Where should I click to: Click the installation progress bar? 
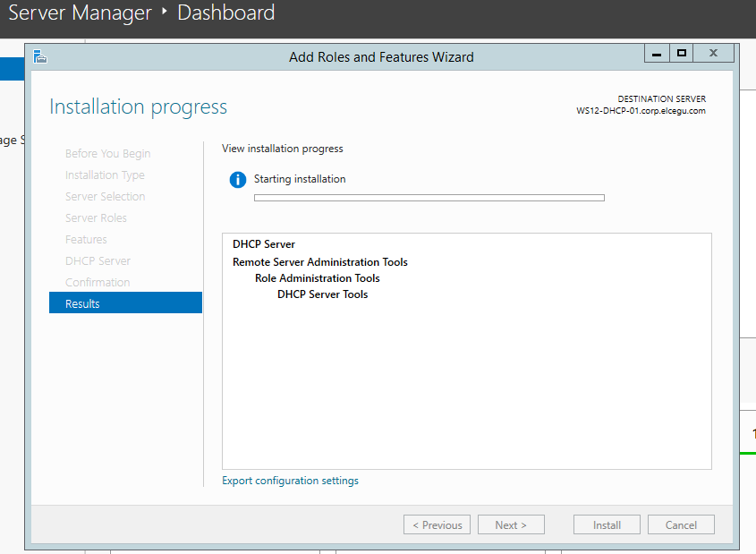429,198
